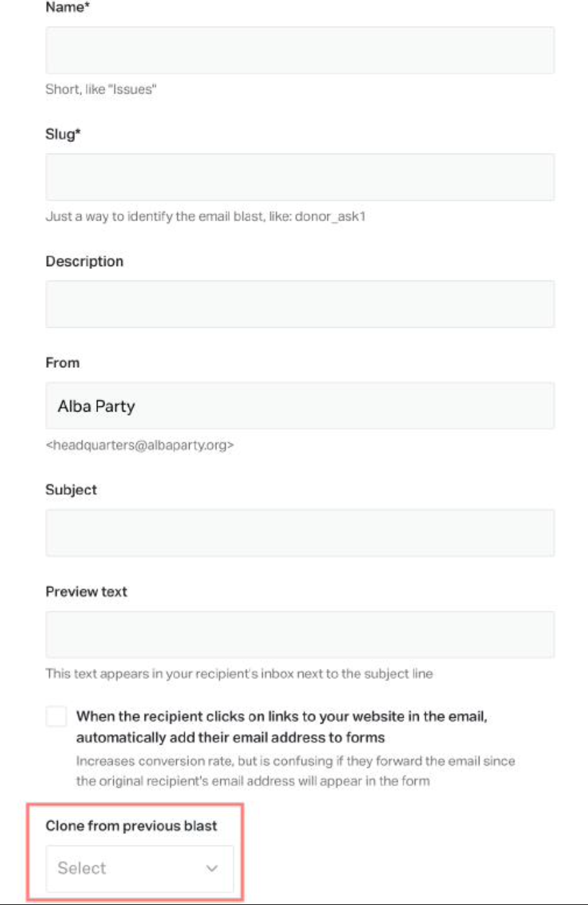Viewport: 588px width, 905px height.
Task: Focus the Description text box
Action: coord(299,304)
